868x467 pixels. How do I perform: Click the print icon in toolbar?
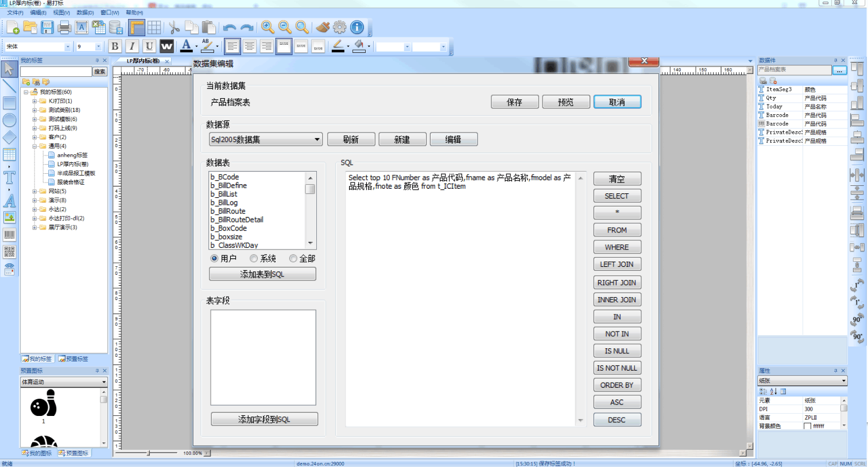[x=64, y=27]
